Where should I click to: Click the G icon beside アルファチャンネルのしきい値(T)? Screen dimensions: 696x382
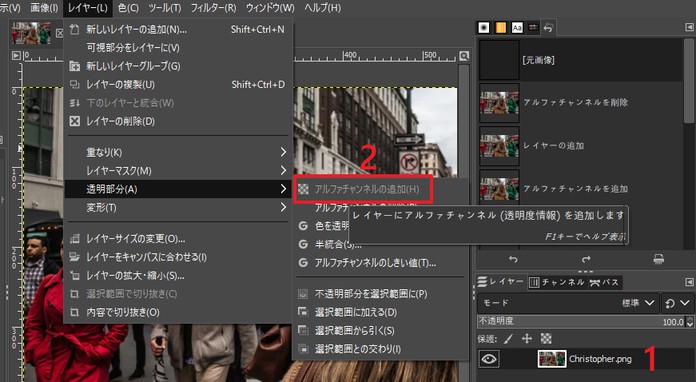(x=303, y=263)
